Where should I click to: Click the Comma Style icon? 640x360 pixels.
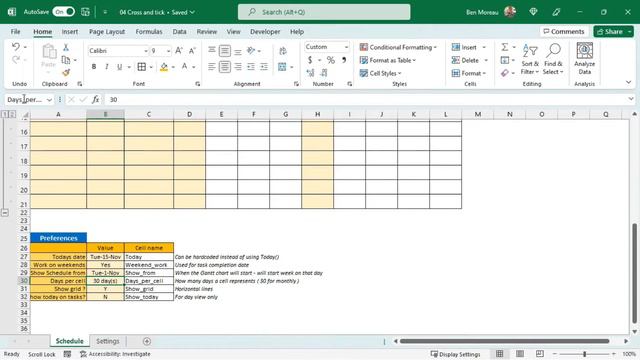344,60
